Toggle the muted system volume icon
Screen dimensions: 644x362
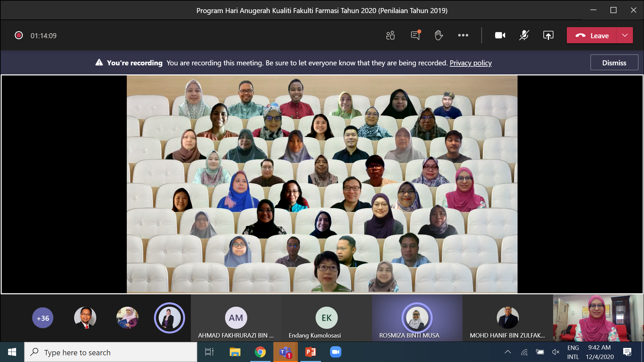point(555,352)
